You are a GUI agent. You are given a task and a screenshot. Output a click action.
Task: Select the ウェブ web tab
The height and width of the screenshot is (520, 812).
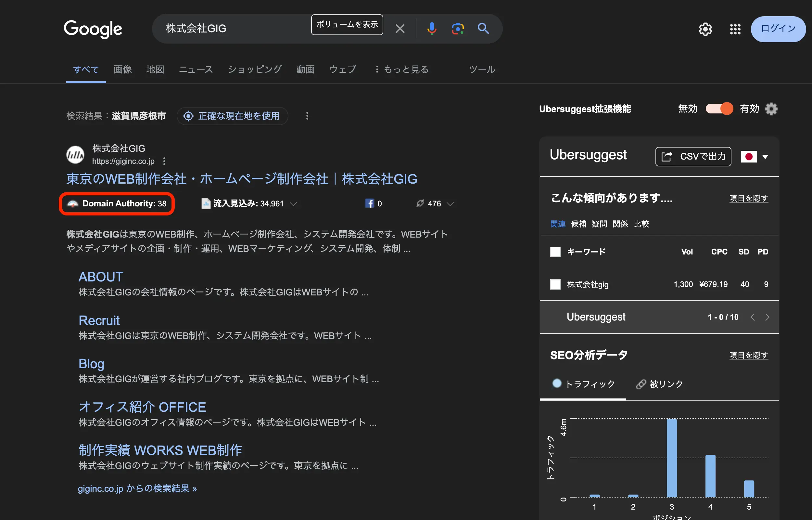[342, 69]
